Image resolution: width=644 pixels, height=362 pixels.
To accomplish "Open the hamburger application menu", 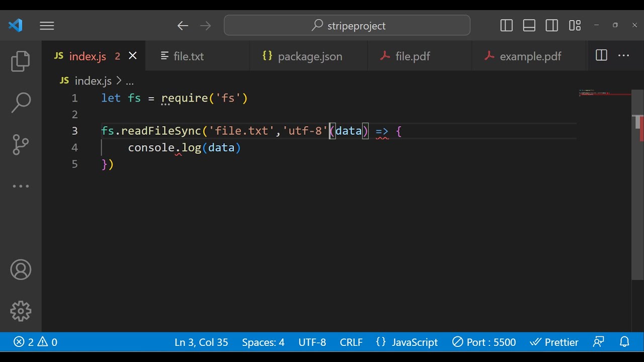I will [x=47, y=26].
